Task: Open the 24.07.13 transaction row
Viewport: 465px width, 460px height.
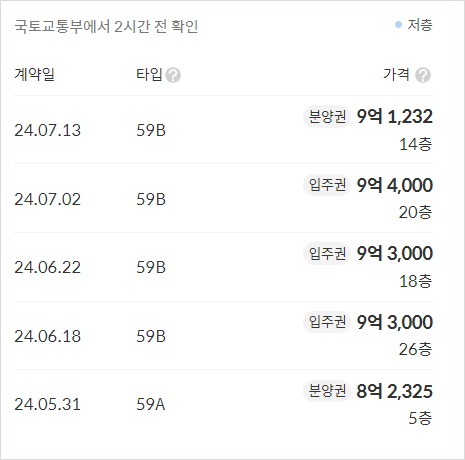Action: point(223,130)
